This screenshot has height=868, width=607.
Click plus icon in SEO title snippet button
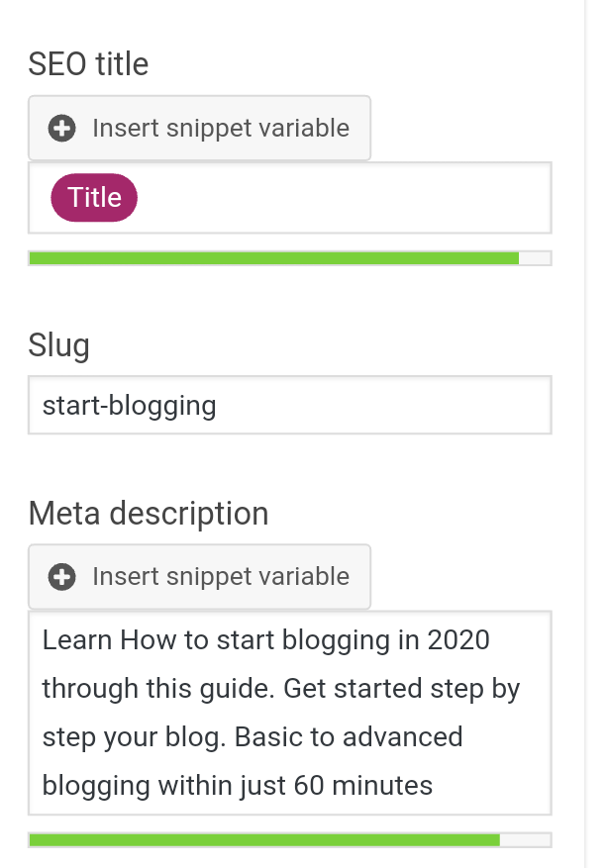coord(62,129)
